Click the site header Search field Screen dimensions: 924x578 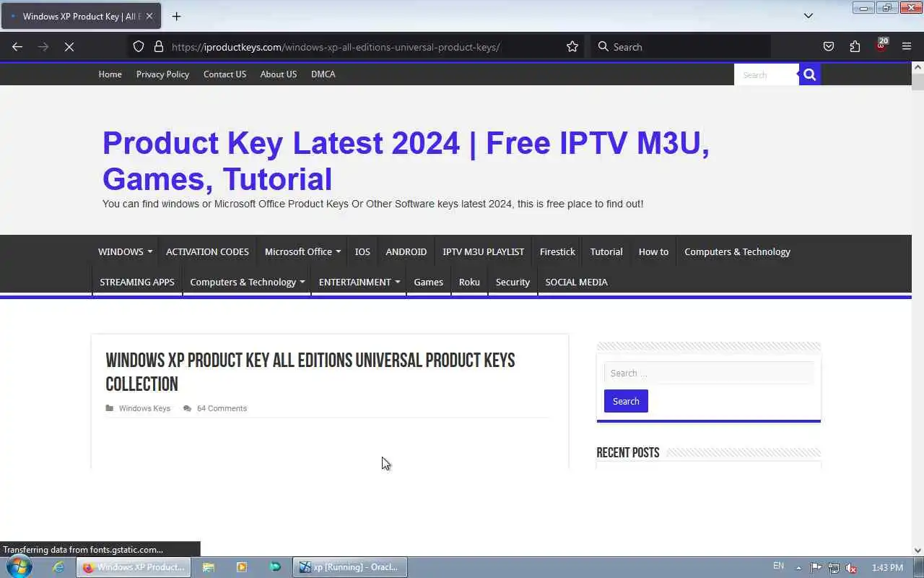coord(766,74)
